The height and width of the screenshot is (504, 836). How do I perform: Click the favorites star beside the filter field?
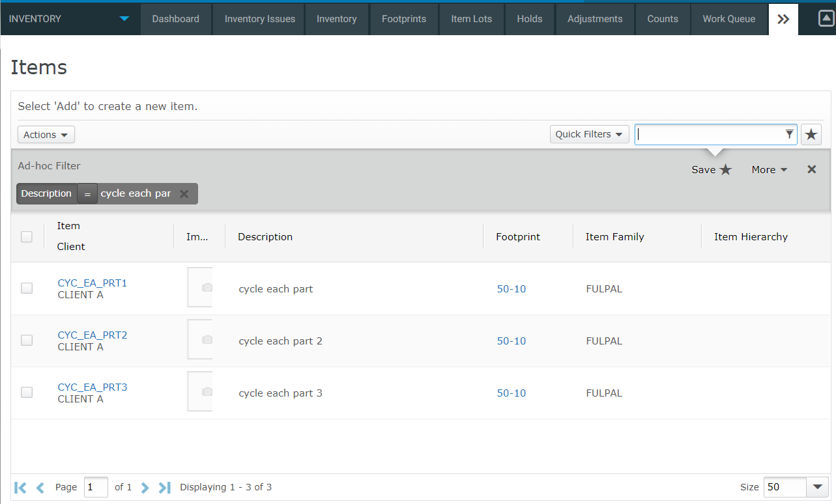coord(811,134)
